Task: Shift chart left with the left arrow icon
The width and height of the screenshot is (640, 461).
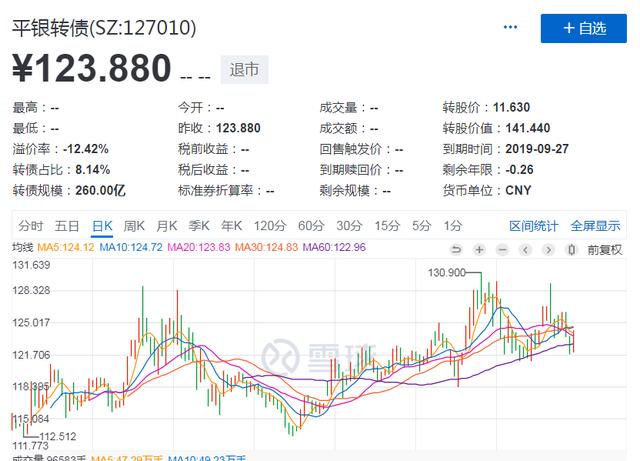Action: 526,249
